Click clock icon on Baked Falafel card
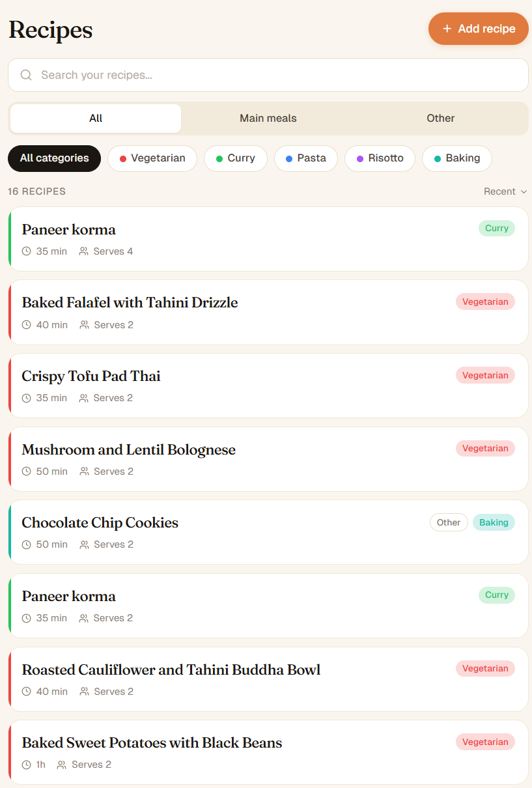 27,325
